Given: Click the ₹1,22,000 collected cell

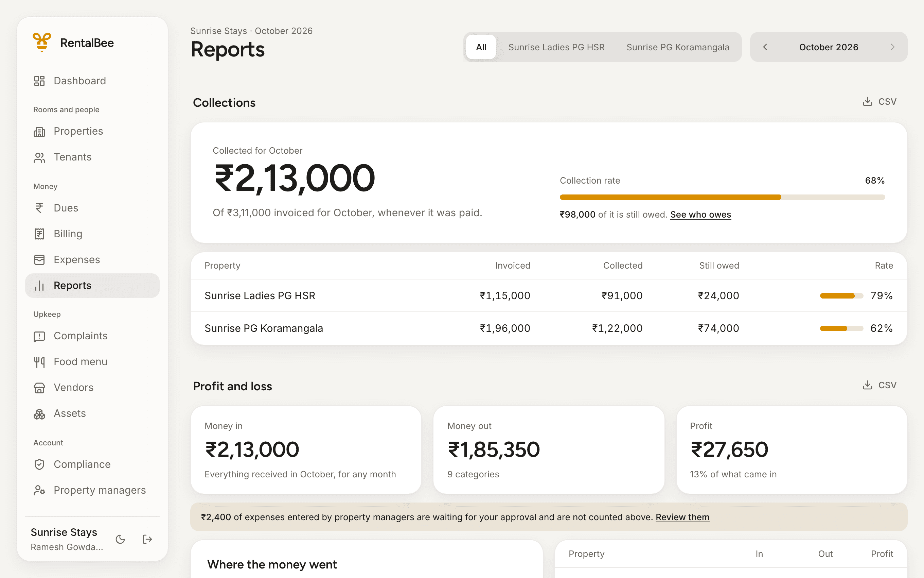Looking at the screenshot, I should 617,328.
